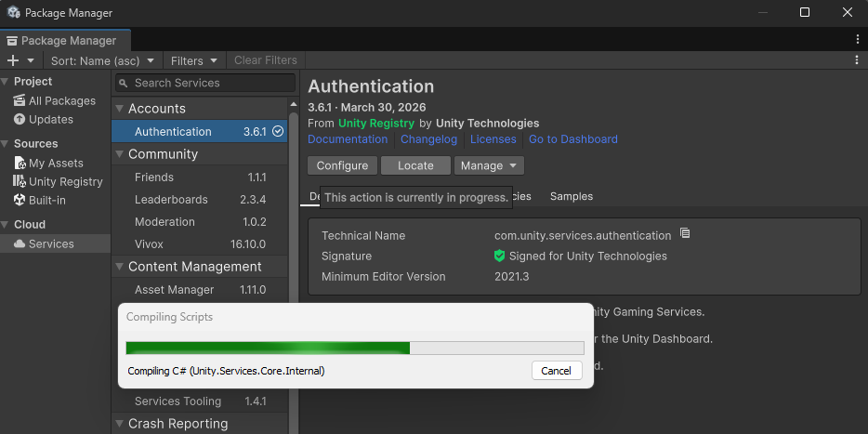This screenshot has height=434, width=868.
Task: Select the Services Tooling package
Action: click(x=199, y=401)
